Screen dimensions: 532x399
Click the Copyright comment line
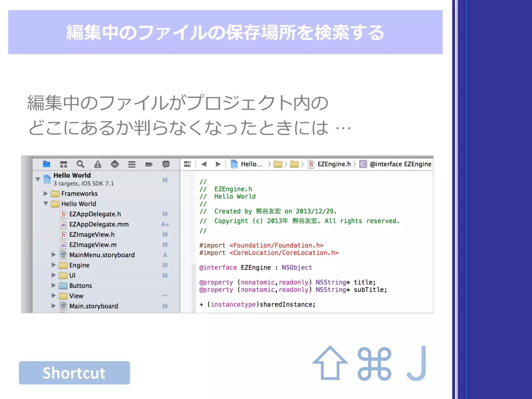299,221
